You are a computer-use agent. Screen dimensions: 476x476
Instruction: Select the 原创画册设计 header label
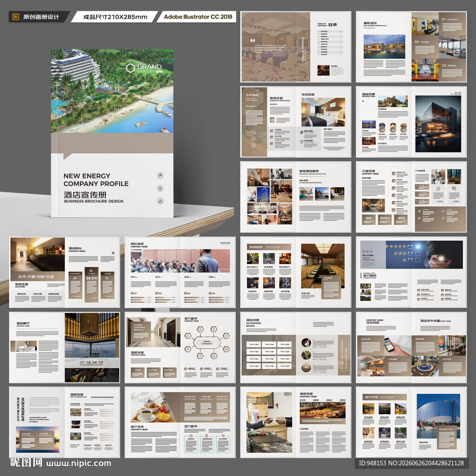[x=41, y=17]
